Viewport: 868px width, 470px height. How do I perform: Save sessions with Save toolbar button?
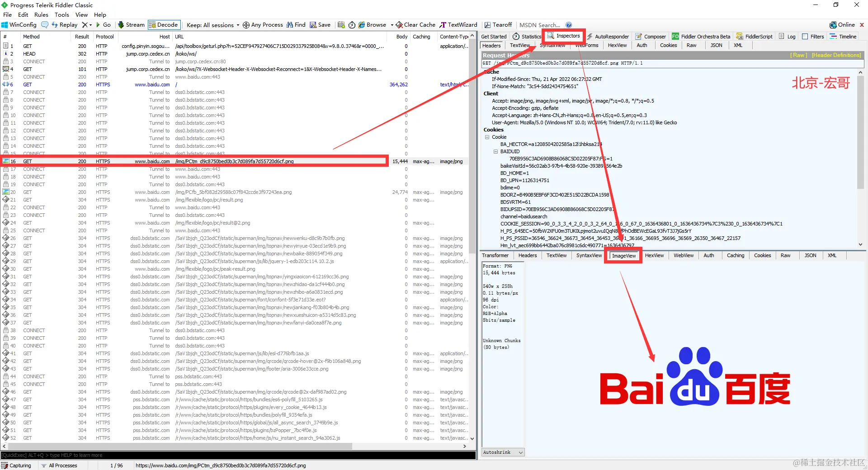click(320, 25)
